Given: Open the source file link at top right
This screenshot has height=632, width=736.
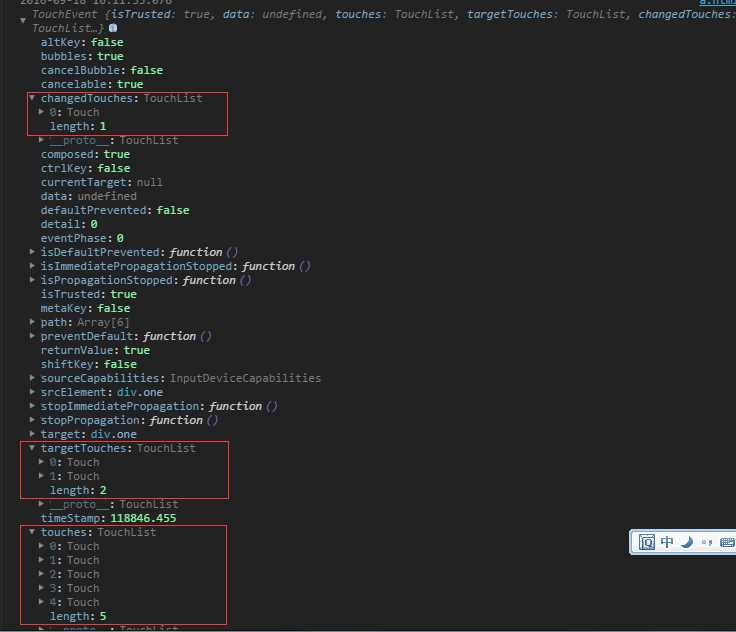Looking at the screenshot, I should 717,2.
